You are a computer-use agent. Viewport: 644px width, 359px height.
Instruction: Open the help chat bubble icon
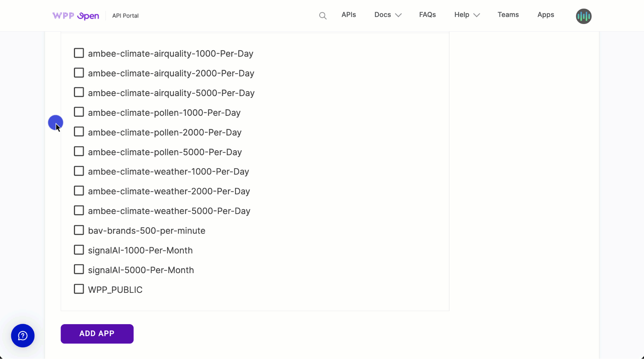23,336
